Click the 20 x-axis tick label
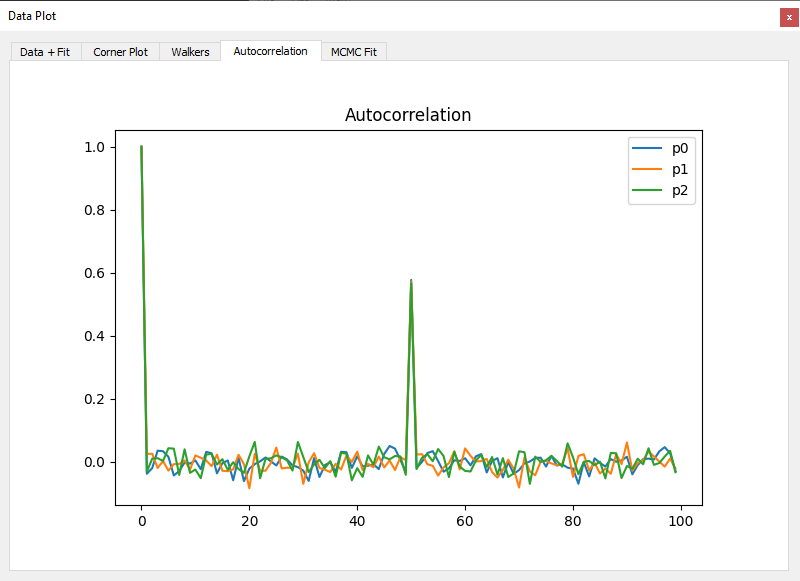The width and height of the screenshot is (800, 581). tap(249, 521)
